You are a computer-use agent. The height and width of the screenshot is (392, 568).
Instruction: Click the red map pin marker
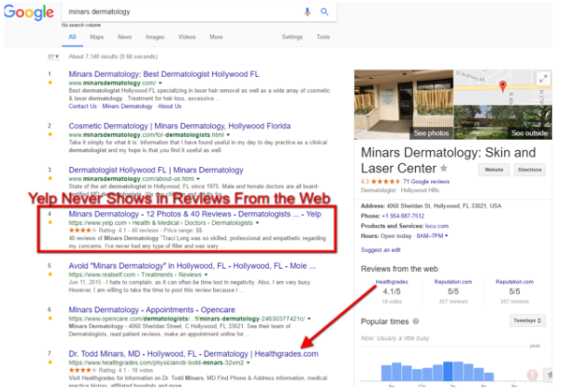(503, 86)
